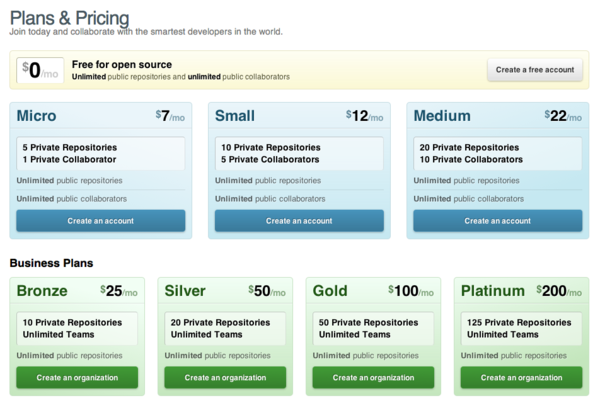This screenshot has width=600, height=408.
Task: Create an organization on Bronze plan
Action: pos(77,378)
